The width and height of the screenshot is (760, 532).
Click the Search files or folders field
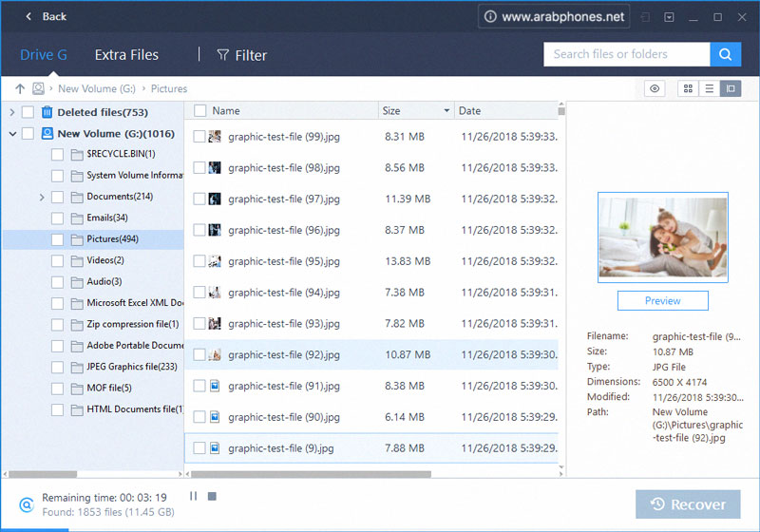click(x=627, y=54)
